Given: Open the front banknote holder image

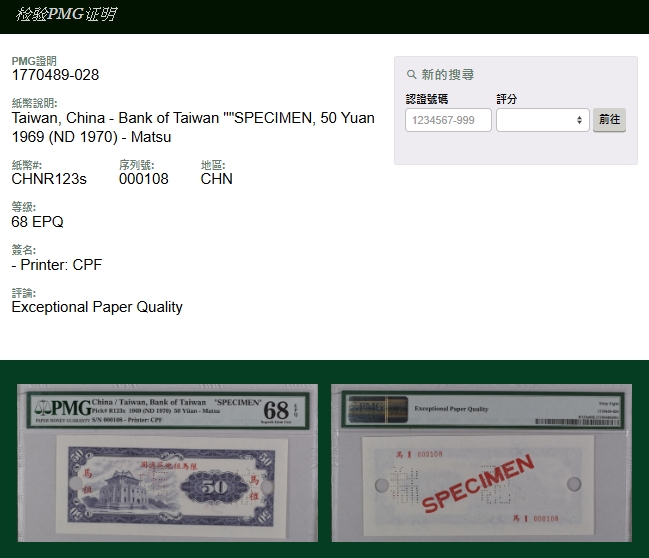Looking at the screenshot, I should tap(168, 463).
